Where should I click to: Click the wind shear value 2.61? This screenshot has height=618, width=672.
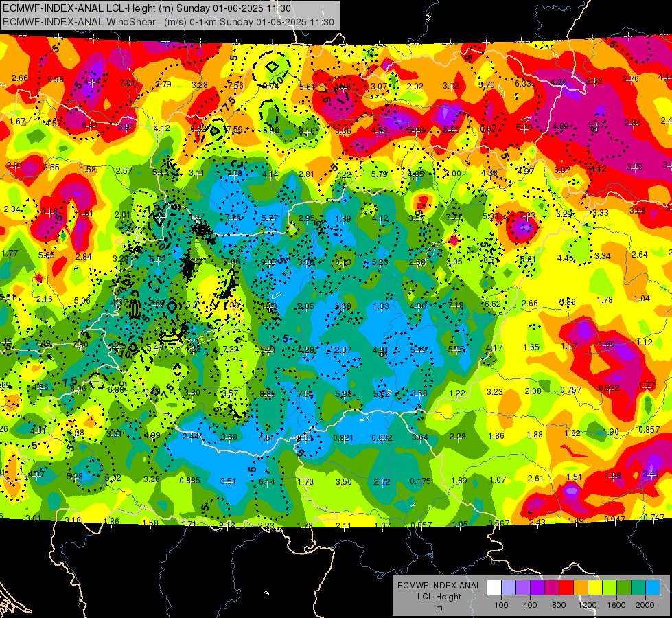coord(535,478)
